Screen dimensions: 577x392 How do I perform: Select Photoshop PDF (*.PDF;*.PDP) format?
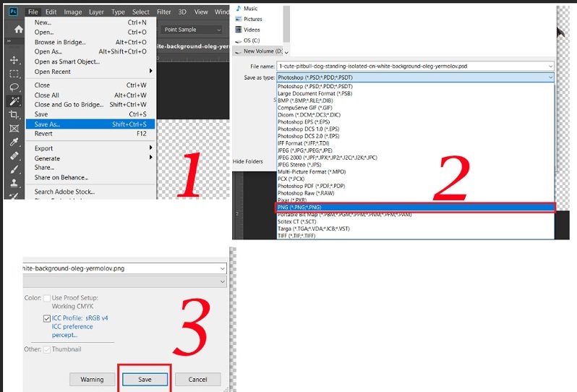point(415,186)
